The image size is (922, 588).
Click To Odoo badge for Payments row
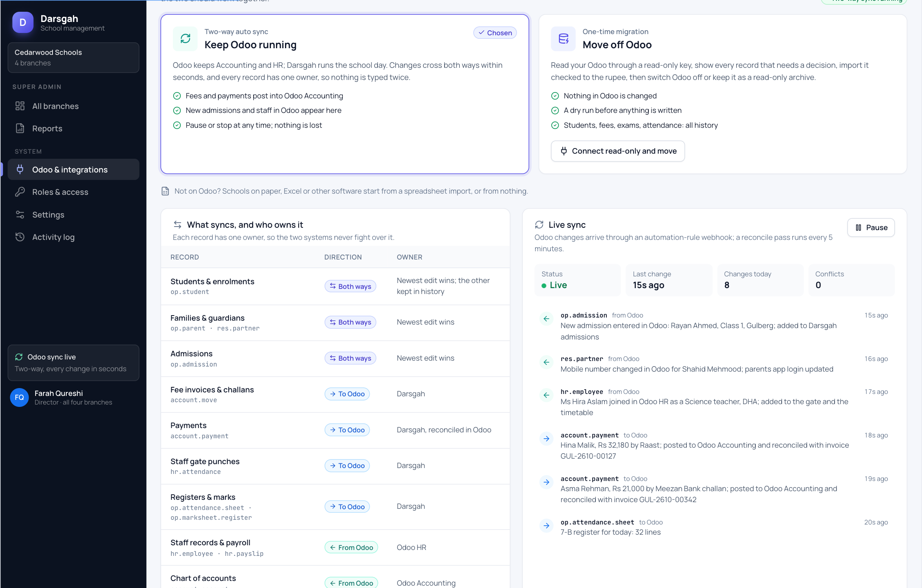point(347,430)
